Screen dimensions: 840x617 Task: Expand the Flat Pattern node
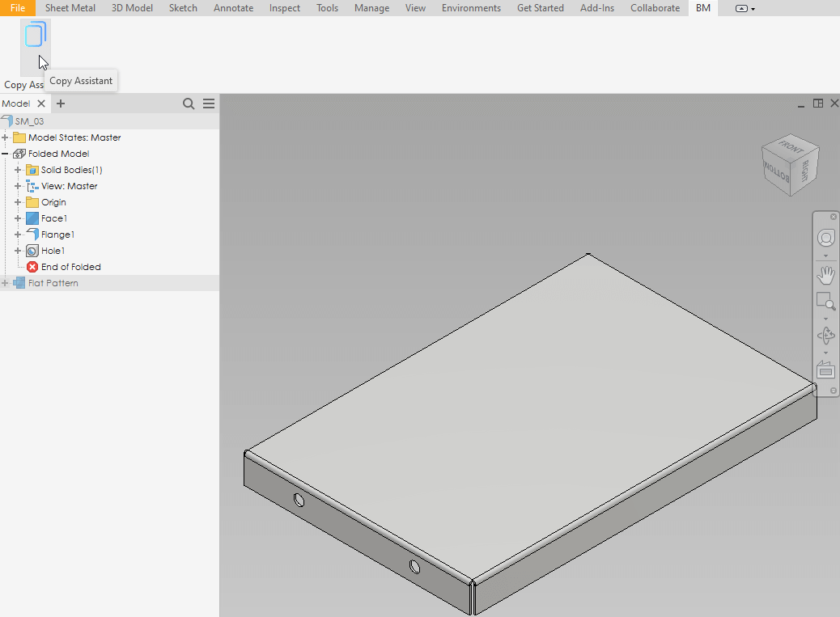5,283
